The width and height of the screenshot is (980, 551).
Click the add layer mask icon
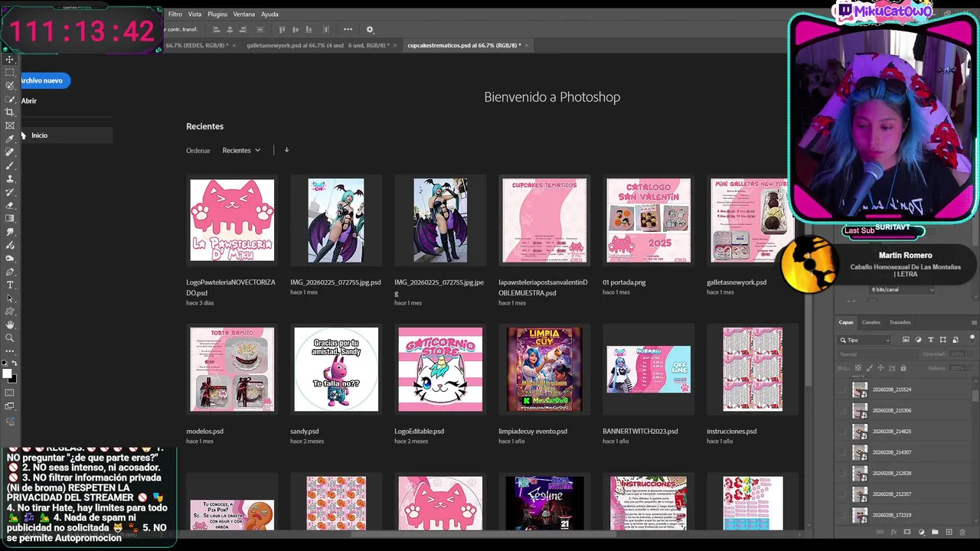pos(907,532)
